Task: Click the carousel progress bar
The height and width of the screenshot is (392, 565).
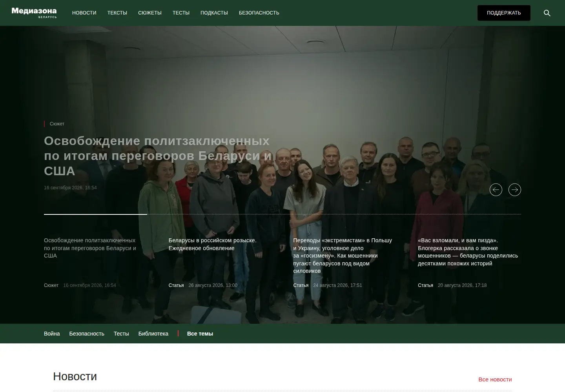Action: 282,214
